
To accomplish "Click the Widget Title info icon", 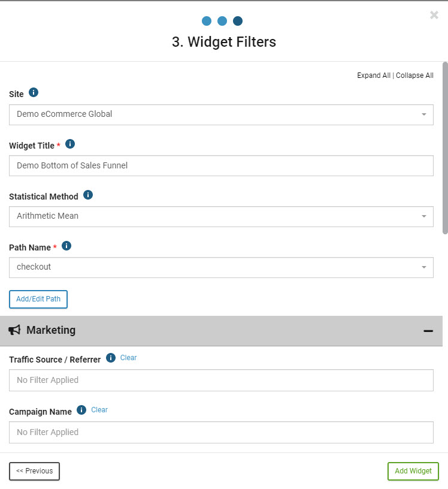I will [x=70, y=144].
